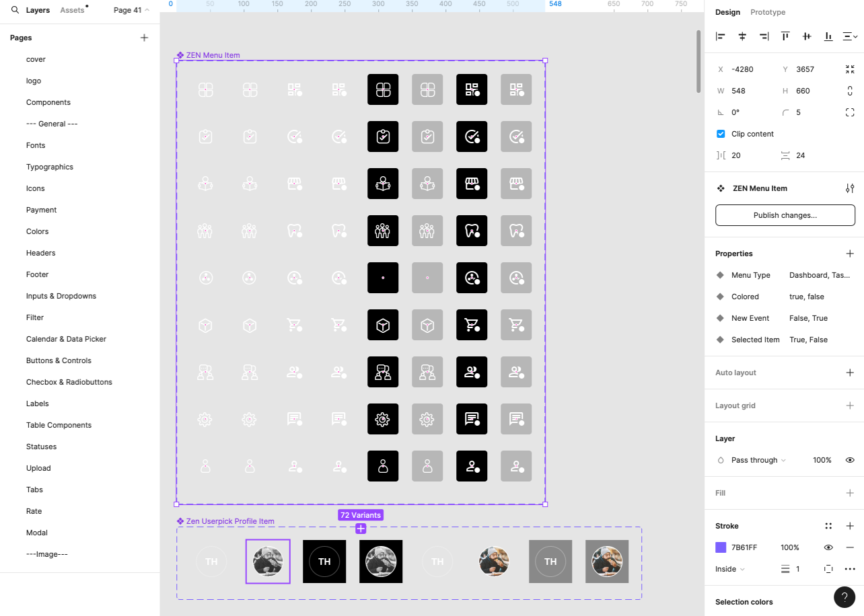This screenshot has width=864, height=616.
Task: Open the Buttons & Controls page
Action: point(59,360)
